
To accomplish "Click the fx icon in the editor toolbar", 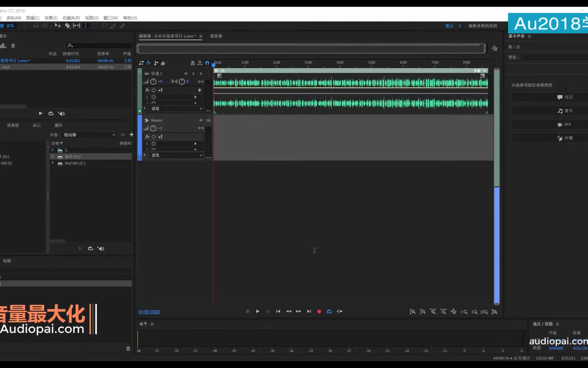I will pyautogui.click(x=148, y=63).
